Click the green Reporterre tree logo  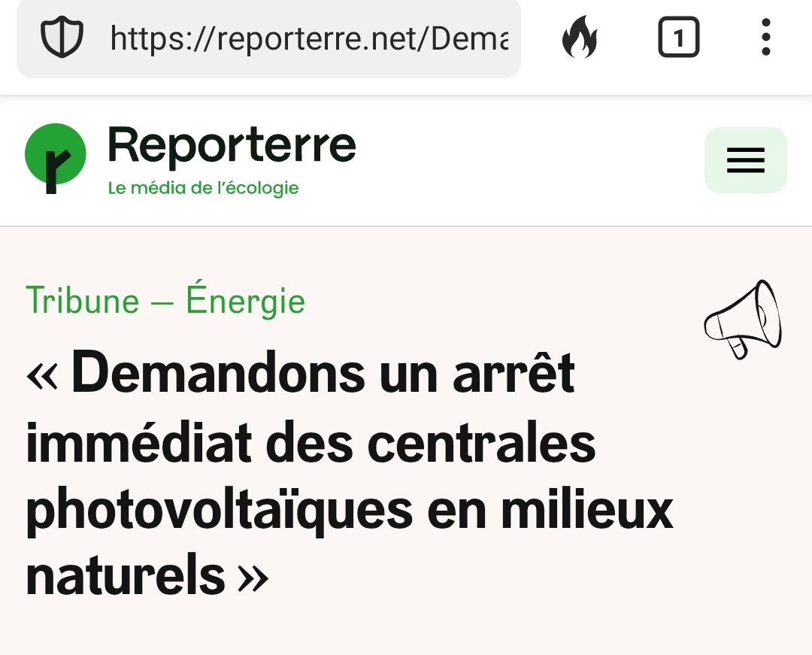point(55,158)
